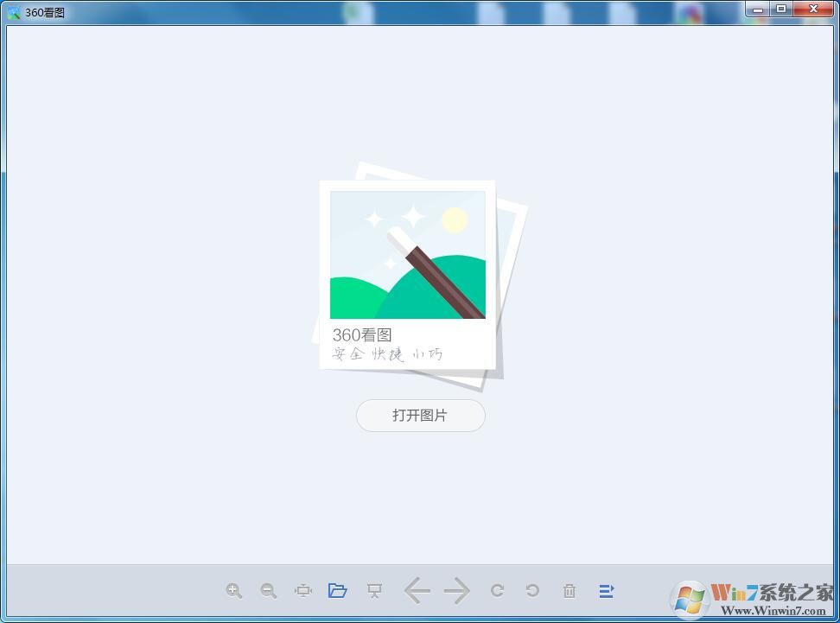Viewport: 840px width, 623px height.
Task: Select the zoom out magnifier tool
Action: click(x=269, y=591)
